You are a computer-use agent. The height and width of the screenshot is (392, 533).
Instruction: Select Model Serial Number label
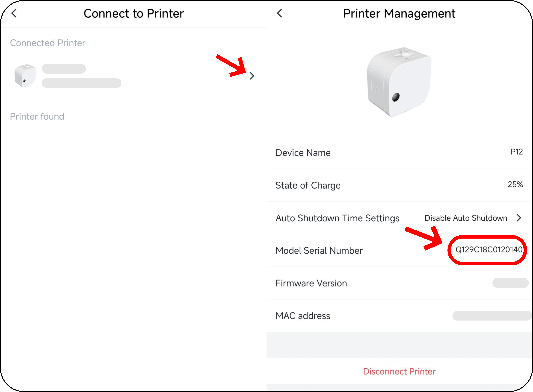pos(319,251)
